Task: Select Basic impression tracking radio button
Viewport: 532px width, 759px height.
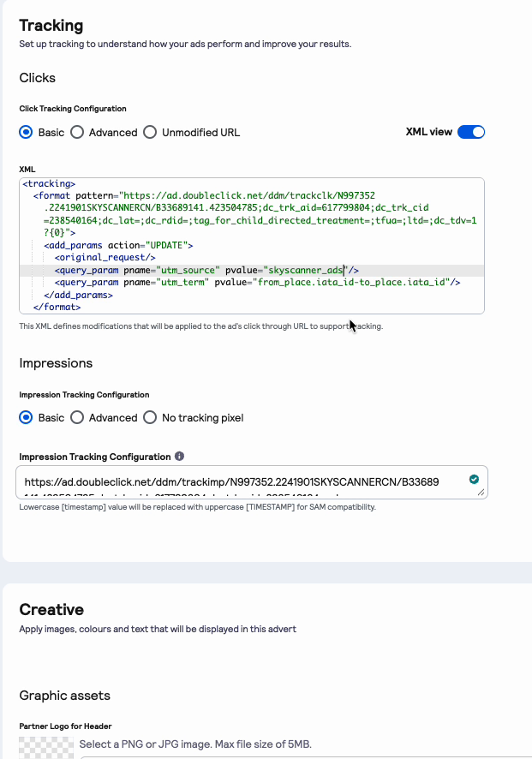Action: [x=27, y=417]
